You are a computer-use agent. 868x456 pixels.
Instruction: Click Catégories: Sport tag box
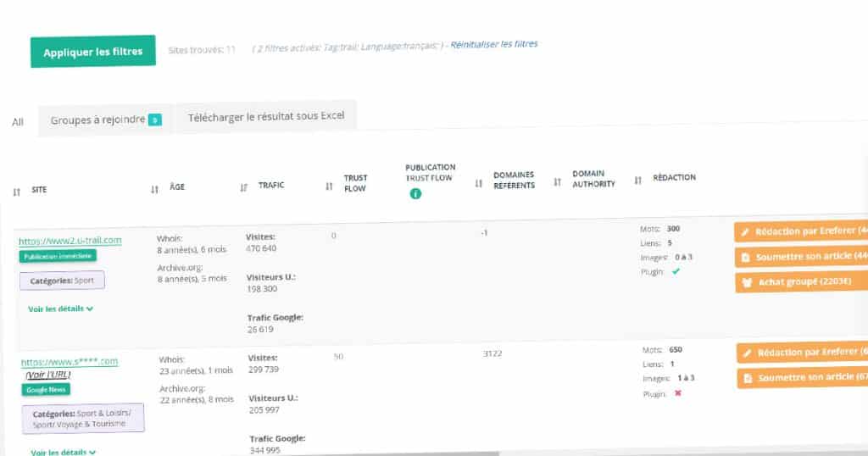click(62, 281)
